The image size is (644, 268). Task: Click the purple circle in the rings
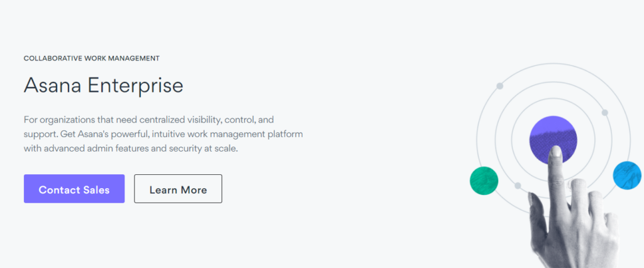point(553,140)
